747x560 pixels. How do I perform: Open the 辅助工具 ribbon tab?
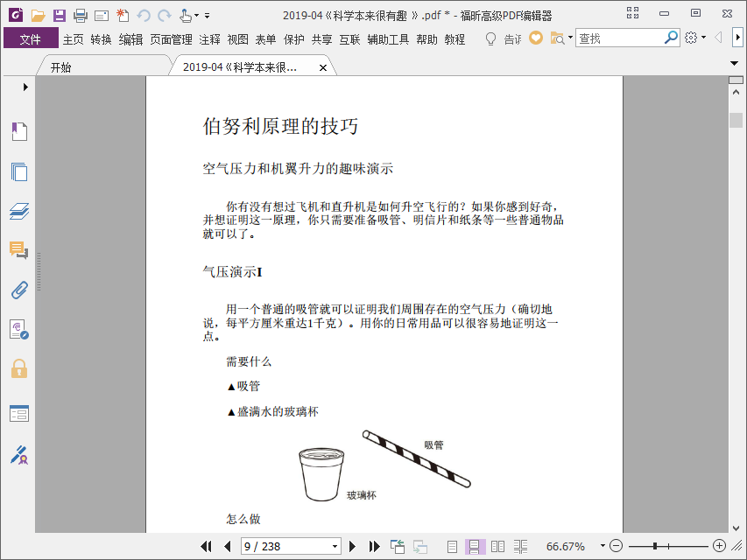[388, 39]
